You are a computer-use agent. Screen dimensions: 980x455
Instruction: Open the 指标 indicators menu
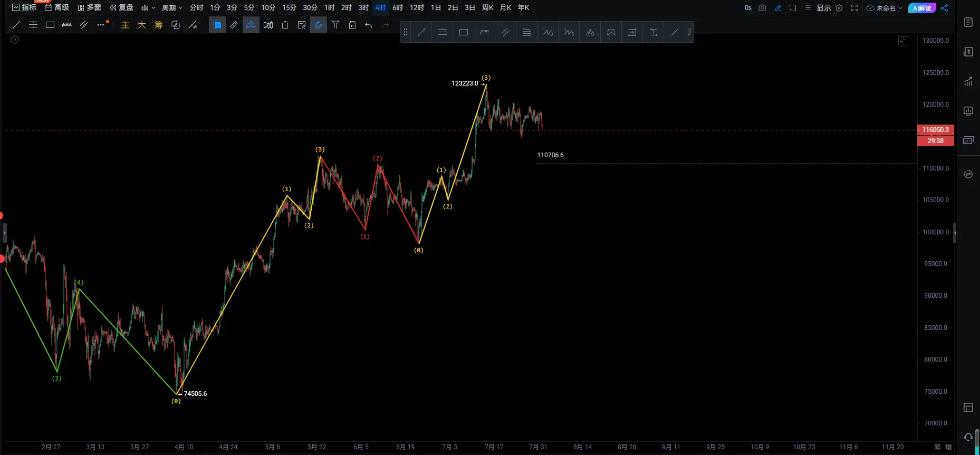pos(24,7)
